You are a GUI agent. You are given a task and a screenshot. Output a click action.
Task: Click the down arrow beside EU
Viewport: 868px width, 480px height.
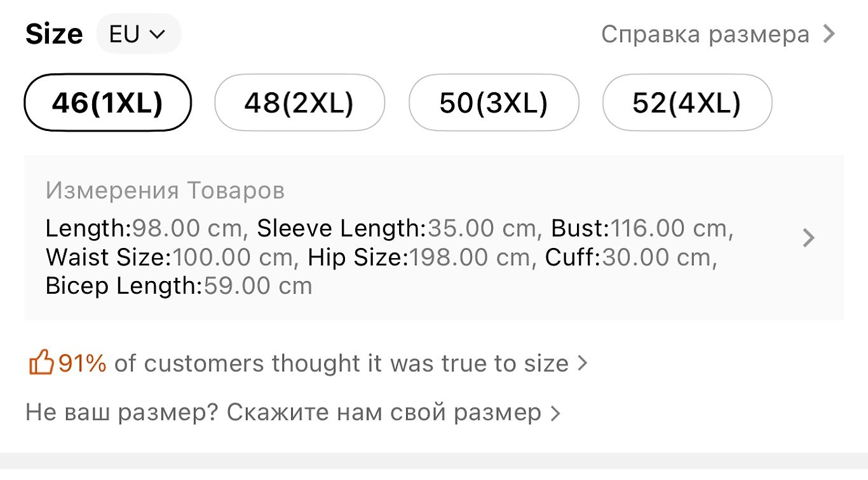pyautogui.click(x=157, y=34)
